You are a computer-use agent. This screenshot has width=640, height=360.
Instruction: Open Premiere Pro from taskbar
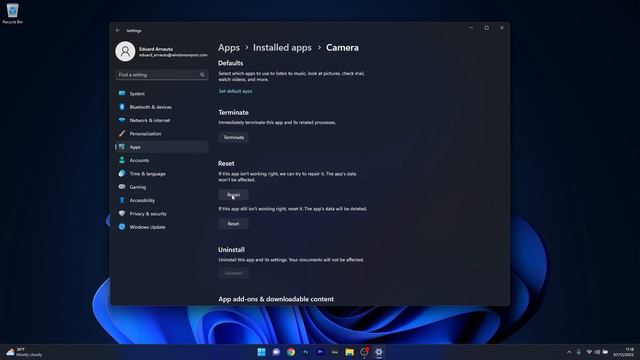(x=320, y=352)
